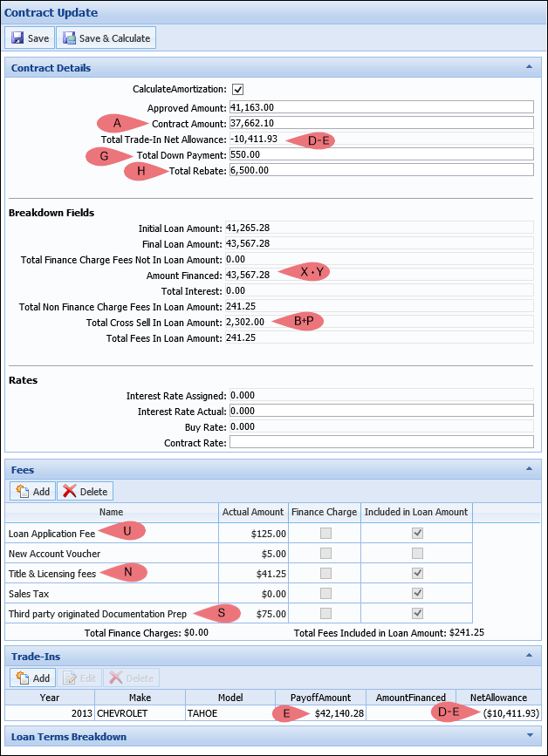Viewport: 548px width, 756px height.
Task: Click the Amount Financed value field
Action: tap(380, 275)
